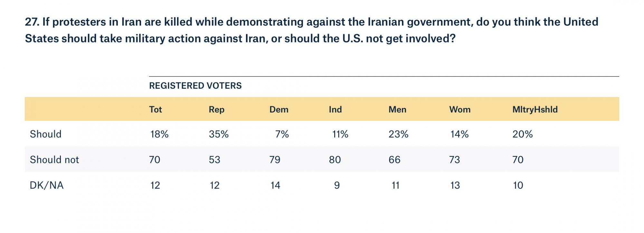Click the MltryHshld column header
Image resolution: width=644 pixels, height=233 pixels.
535,110
